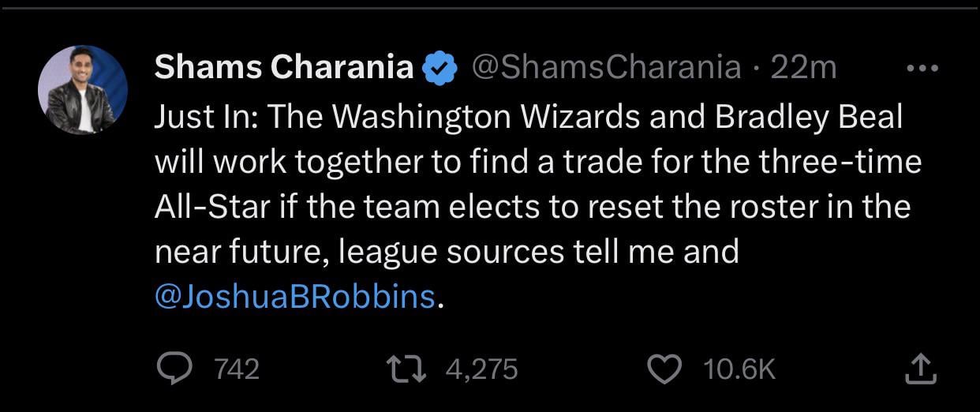The width and height of the screenshot is (980, 412).
Task: Click the 10.6K likes count
Action: coord(739,369)
